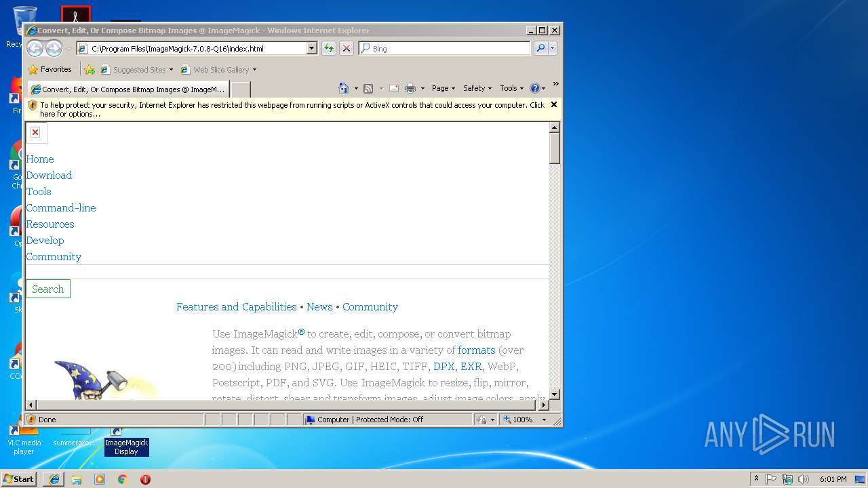Open Chrome from the taskbar

click(122, 479)
